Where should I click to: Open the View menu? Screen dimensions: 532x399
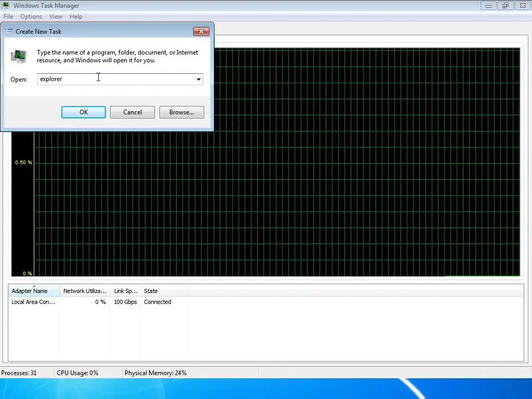pos(56,17)
